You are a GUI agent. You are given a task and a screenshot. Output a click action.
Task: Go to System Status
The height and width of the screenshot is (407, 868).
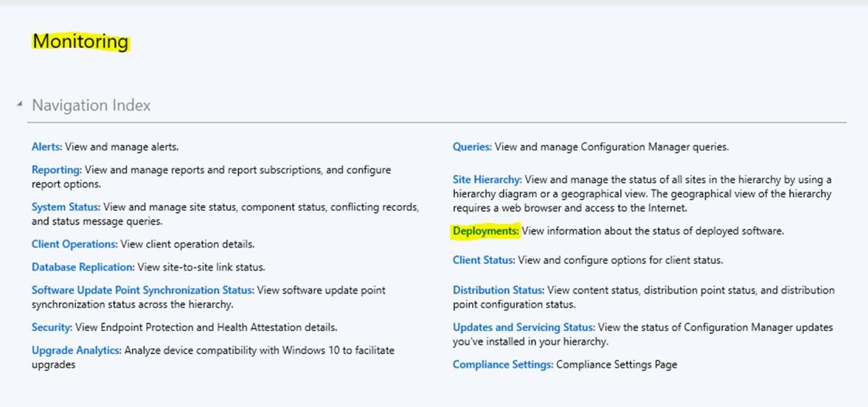point(66,207)
